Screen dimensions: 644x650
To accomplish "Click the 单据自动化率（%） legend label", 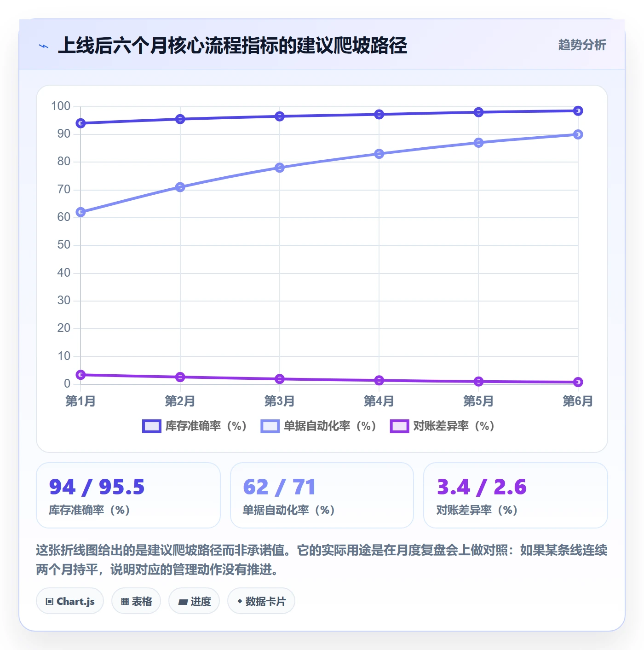I will (330, 426).
